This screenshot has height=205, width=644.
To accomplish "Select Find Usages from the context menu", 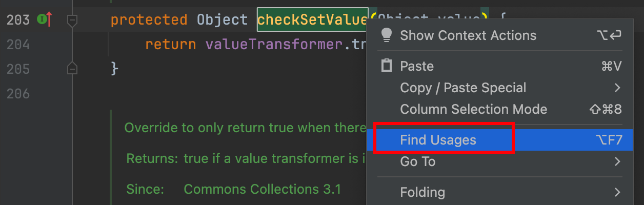I will tap(438, 140).
